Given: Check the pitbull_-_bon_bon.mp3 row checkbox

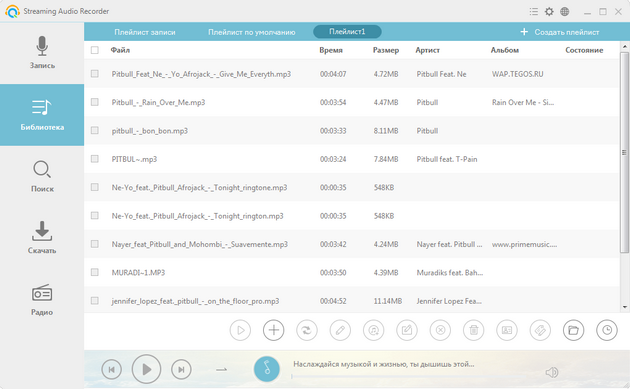Looking at the screenshot, I should coord(95,131).
